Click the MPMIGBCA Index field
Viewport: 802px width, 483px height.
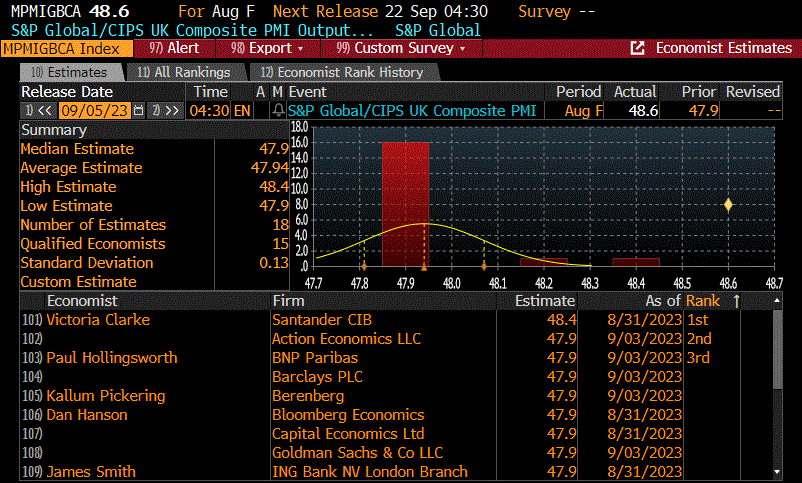(66, 49)
